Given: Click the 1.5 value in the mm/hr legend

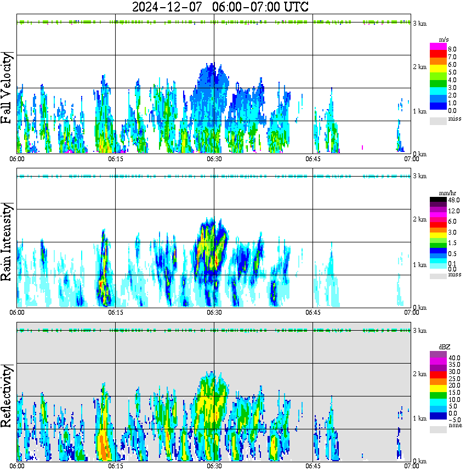Looking at the screenshot, I should 452,242.
